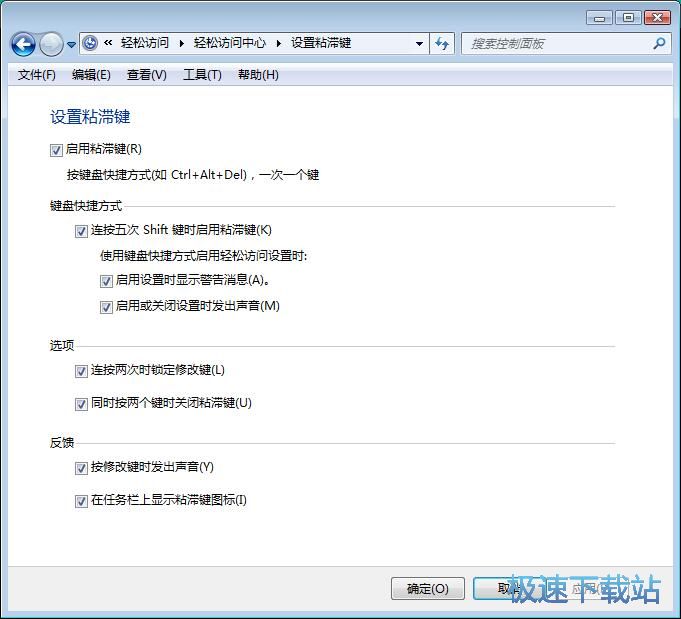Toggle 启用设置时显示警告消息(A) checkbox
The width and height of the screenshot is (681, 619).
pos(106,281)
